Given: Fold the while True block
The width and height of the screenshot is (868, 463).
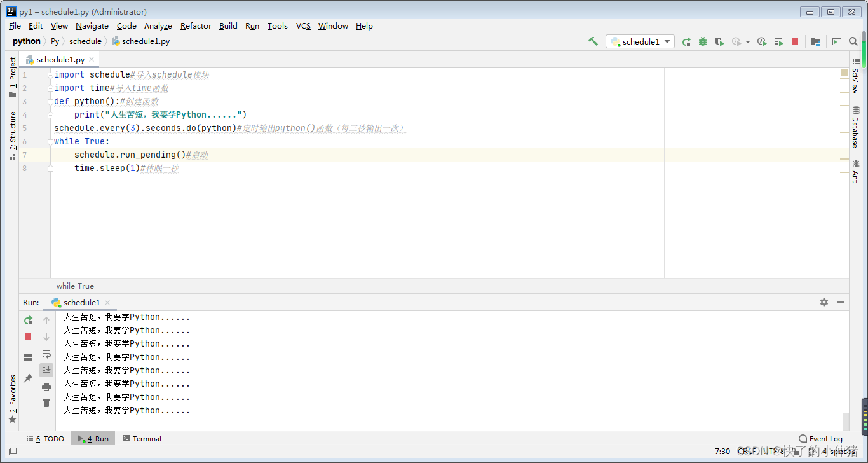Looking at the screenshot, I should [x=50, y=141].
